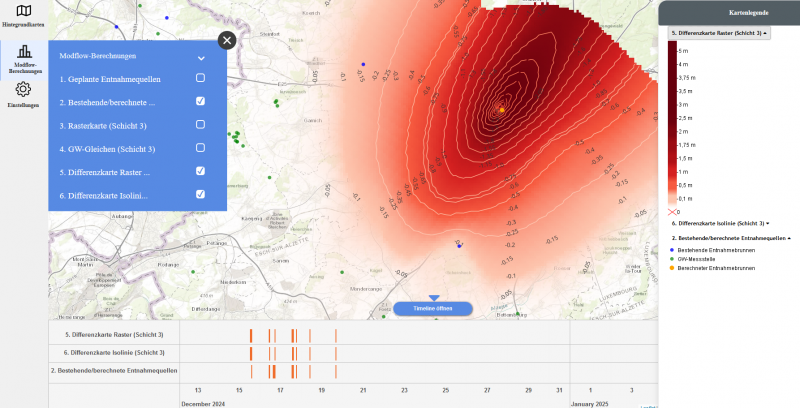Enable the Rasterkarte (Schicht 3) checkbox
The image size is (800, 408).
click(200, 125)
